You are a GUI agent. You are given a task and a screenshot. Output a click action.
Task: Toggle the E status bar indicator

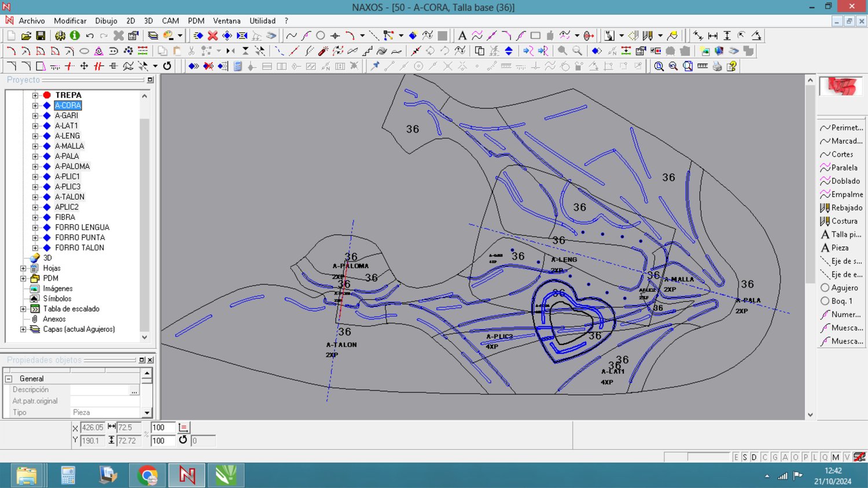(736, 457)
